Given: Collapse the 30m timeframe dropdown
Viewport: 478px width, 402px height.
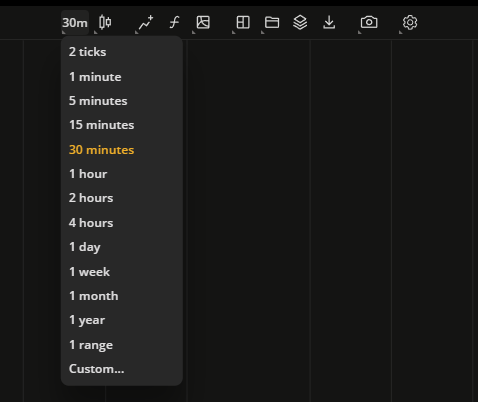Looking at the screenshot, I should (75, 23).
